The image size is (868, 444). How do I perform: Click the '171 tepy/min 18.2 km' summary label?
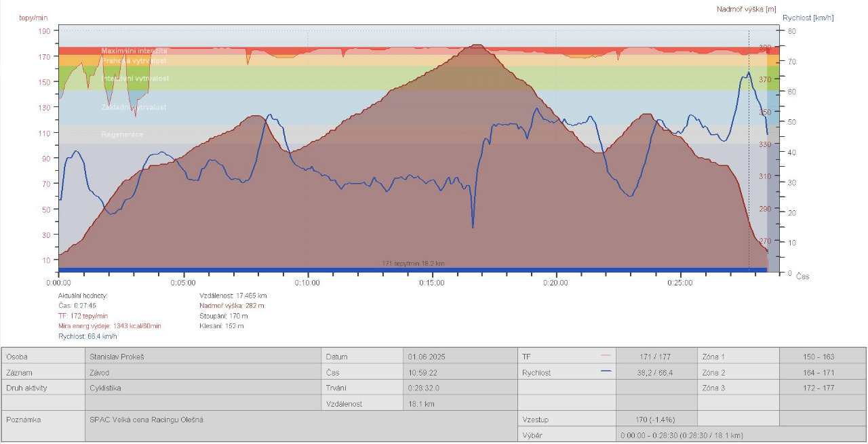413,263
